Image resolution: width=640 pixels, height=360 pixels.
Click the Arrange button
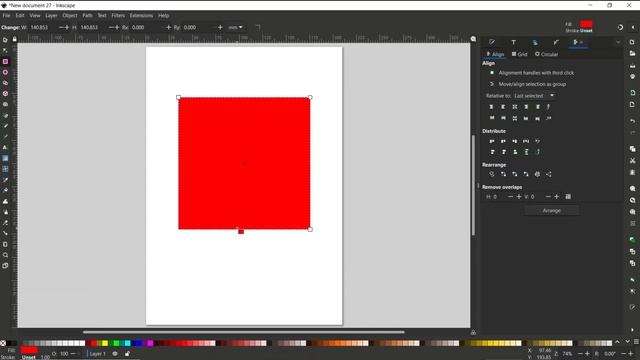[x=551, y=211]
